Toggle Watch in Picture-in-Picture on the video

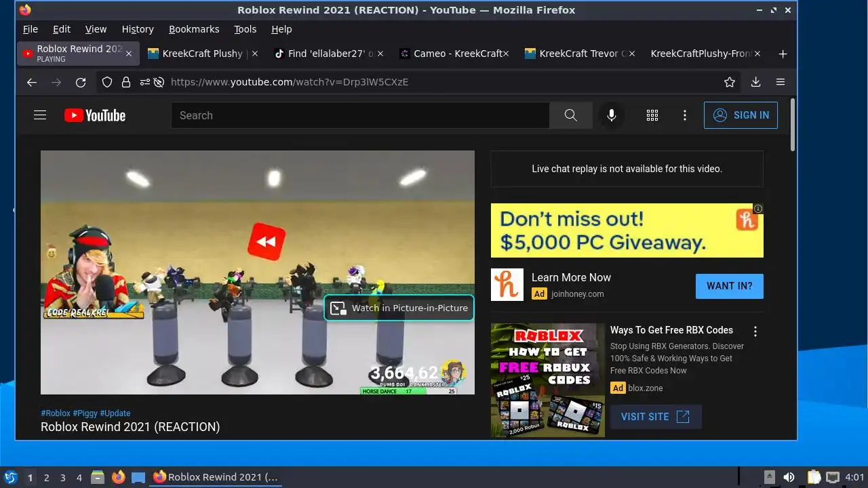[399, 308]
